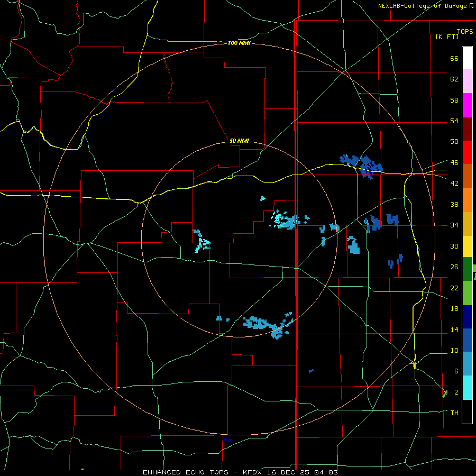Screen dimensions: 476x476
Task: Click the '38' legend value
Action: 454,204
